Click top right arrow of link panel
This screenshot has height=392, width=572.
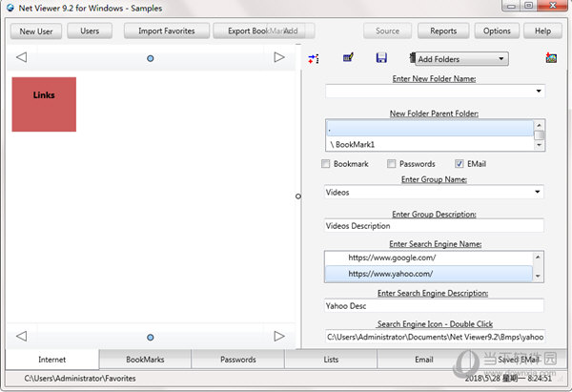pyautogui.click(x=279, y=57)
